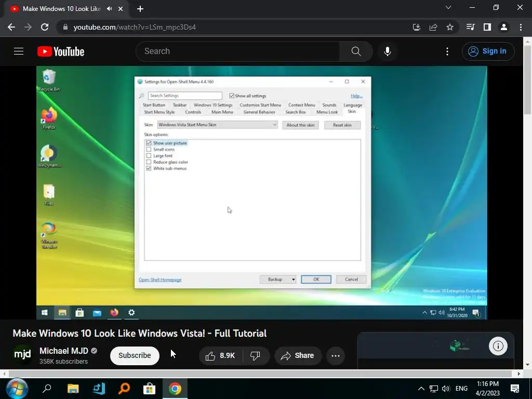This screenshot has height=399, width=532.
Task: Like the video with thumbs up
Action: tap(220, 355)
